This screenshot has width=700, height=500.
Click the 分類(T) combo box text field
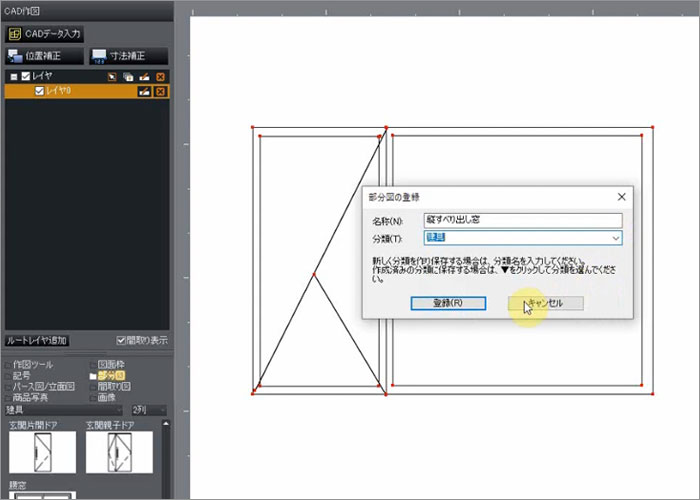517,238
